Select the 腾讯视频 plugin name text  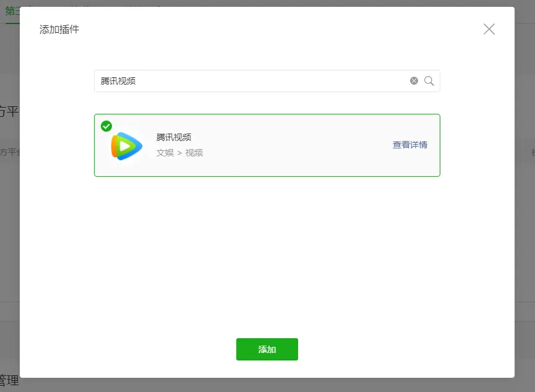pos(174,137)
